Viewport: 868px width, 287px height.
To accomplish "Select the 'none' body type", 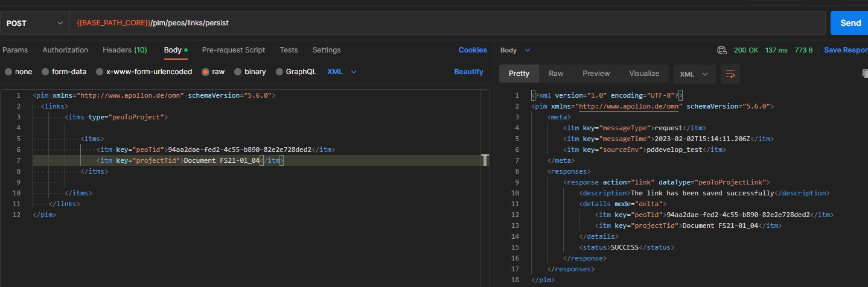I will tap(8, 72).
